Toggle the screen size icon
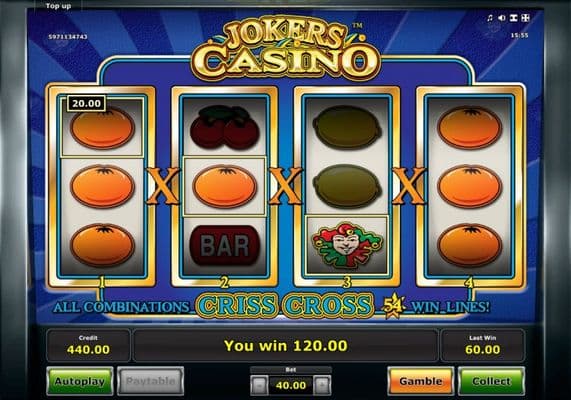 click(513, 18)
